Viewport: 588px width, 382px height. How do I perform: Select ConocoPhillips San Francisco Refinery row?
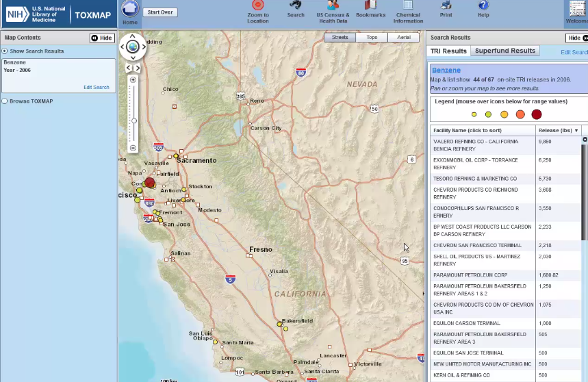click(x=505, y=212)
